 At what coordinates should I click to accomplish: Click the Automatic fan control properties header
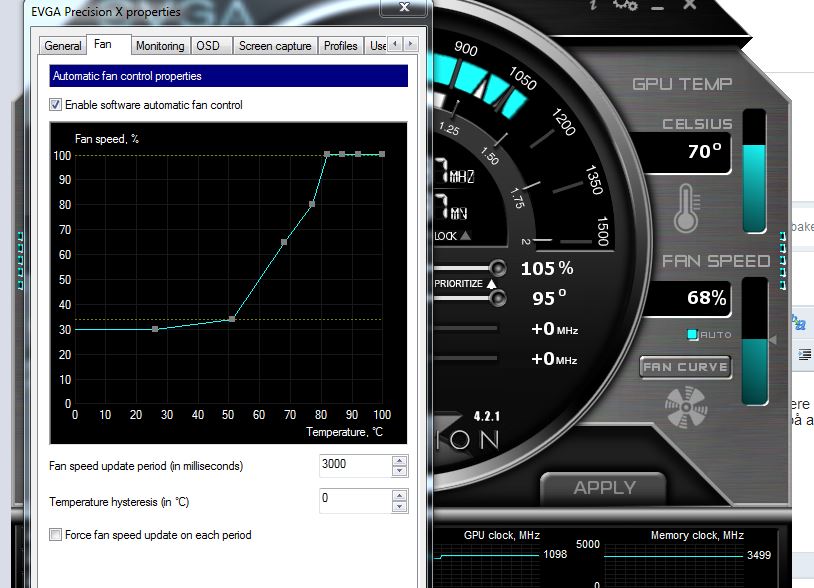[x=228, y=76]
